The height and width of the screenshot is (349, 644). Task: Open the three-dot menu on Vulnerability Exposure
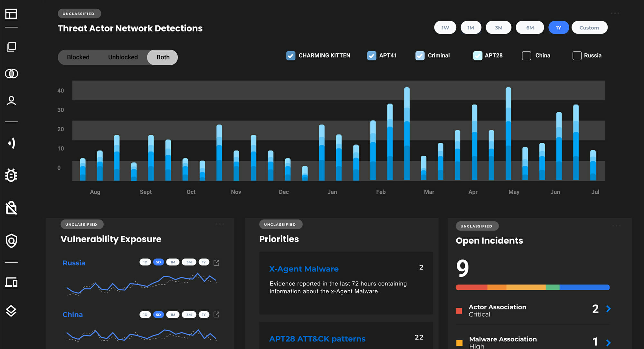220,224
